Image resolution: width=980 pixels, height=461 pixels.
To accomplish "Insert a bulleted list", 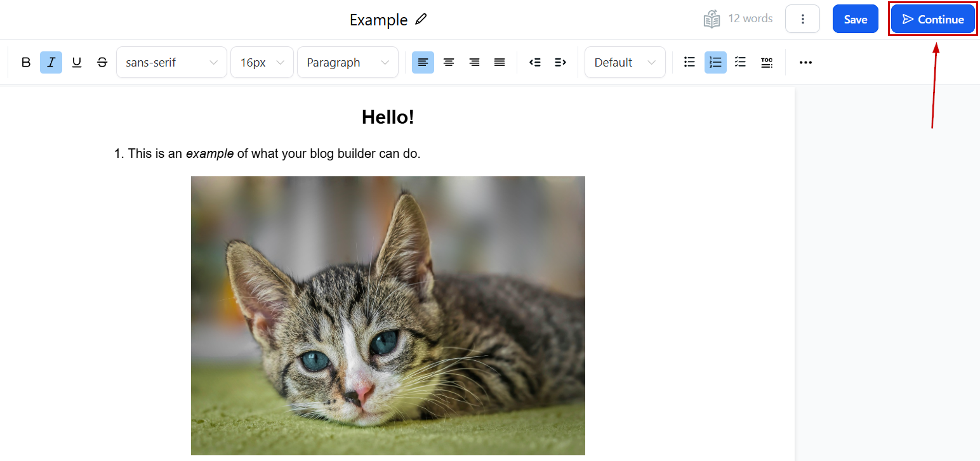I will click(x=690, y=62).
